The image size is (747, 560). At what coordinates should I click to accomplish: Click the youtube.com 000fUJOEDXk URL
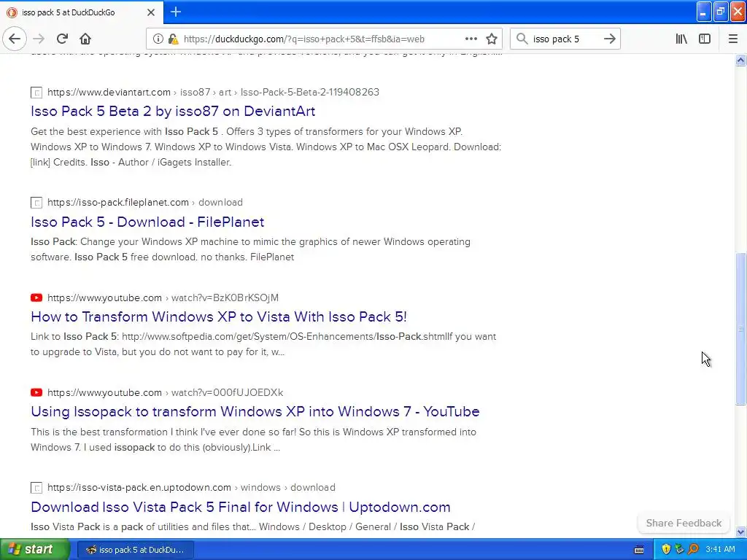point(166,392)
